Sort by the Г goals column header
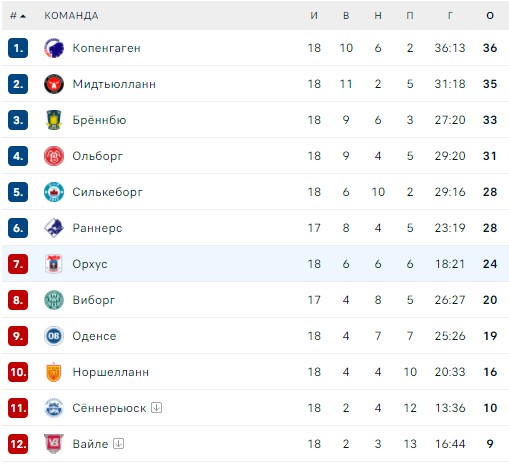 click(450, 16)
